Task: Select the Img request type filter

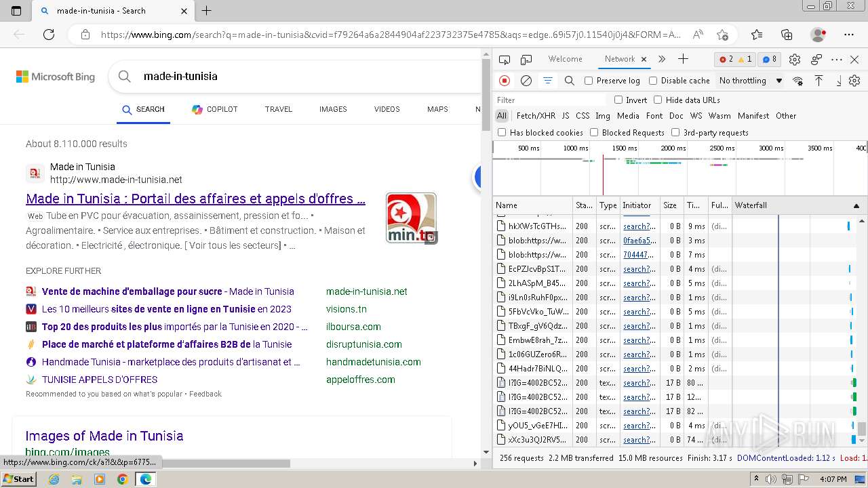Action: 603,116
